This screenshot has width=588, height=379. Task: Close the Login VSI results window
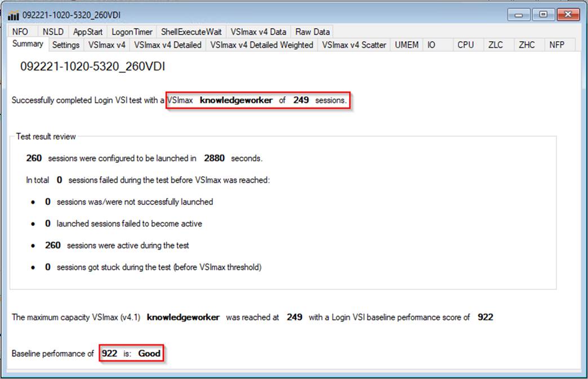point(568,15)
